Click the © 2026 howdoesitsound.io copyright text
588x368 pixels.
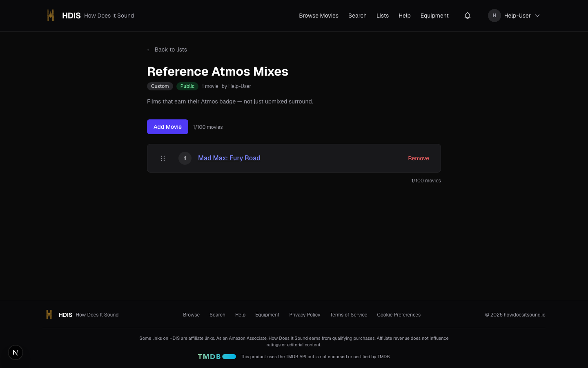click(x=515, y=315)
